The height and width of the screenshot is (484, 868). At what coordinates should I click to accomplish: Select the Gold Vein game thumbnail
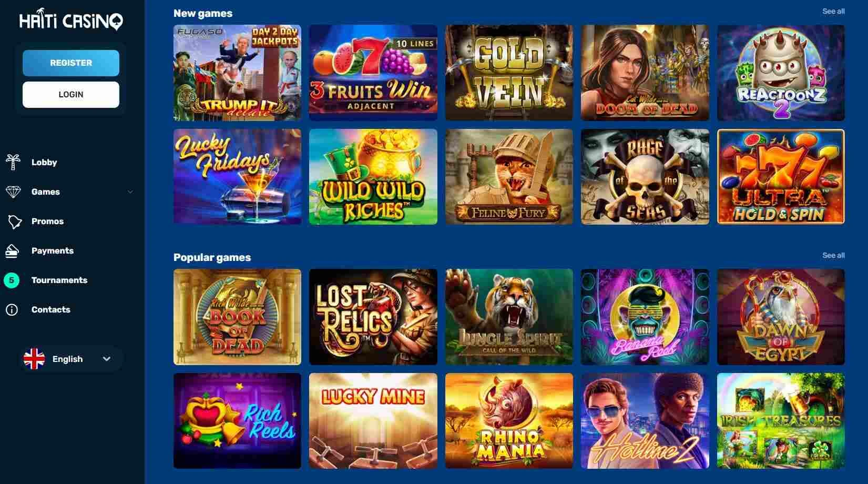509,73
